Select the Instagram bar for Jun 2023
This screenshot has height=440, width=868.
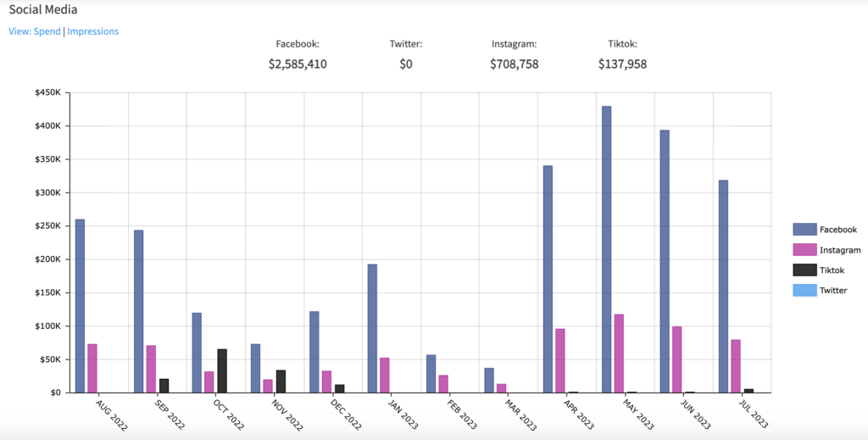pyautogui.click(x=677, y=359)
